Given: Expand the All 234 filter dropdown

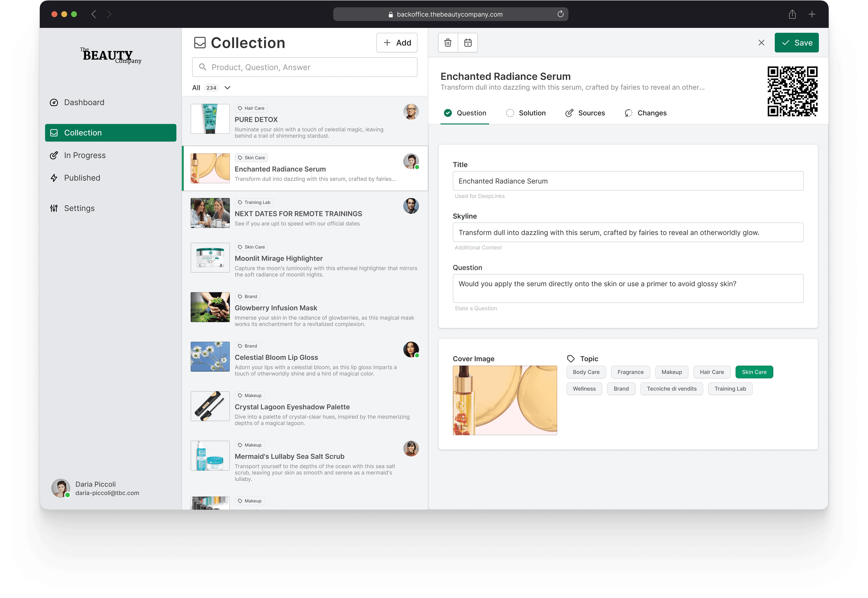Looking at the screenshot, I should (x=227, y=87).
